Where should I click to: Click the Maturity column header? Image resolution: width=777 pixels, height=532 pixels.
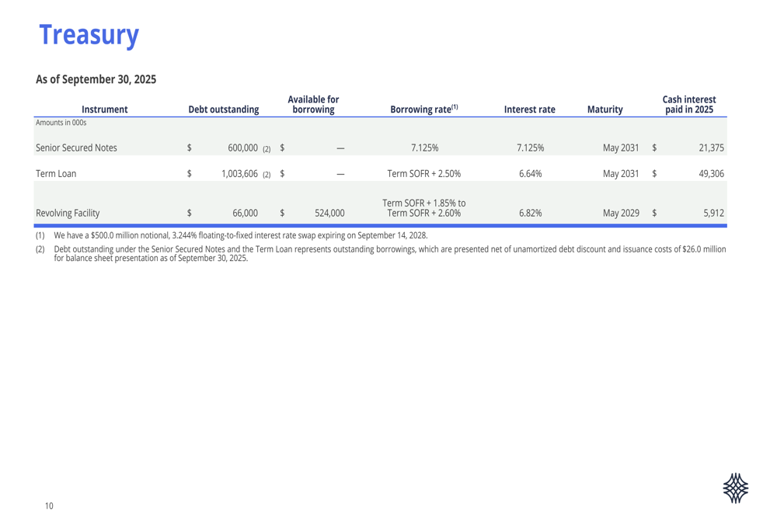[605, 110]
